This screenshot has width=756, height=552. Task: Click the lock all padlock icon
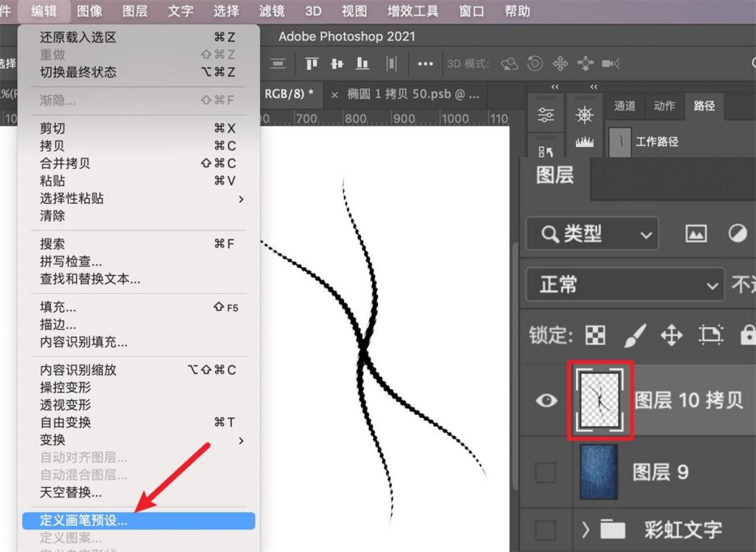748,334
